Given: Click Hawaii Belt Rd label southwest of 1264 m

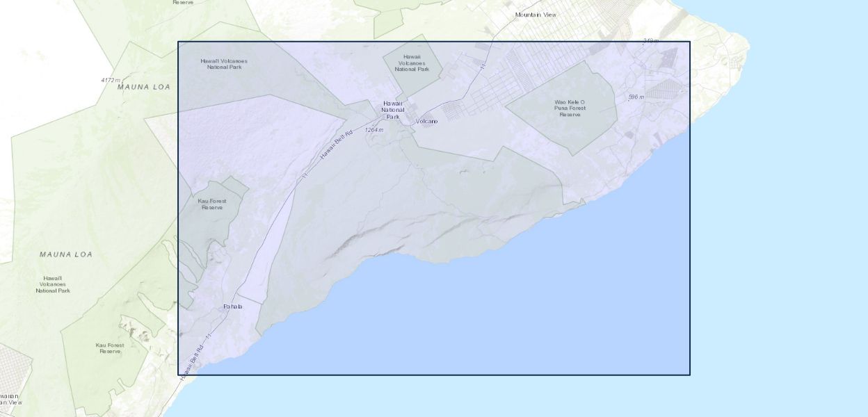Looking at the screenshot, I should (337, 145).
